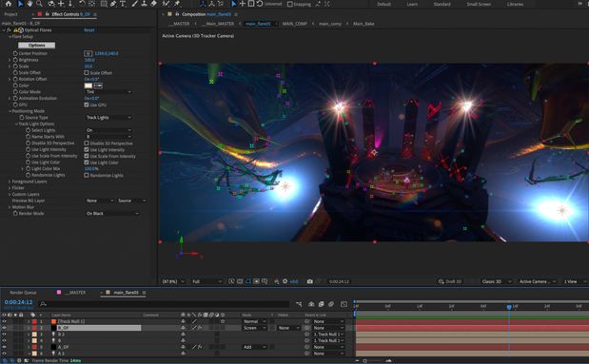Open the Classic 3D renderer dropdown
This screenshot has height=364, width=589.
(496, 281)
